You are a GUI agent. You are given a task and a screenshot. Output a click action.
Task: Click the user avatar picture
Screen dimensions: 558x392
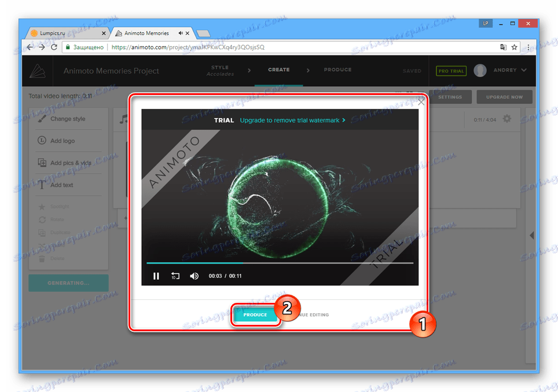(480, 71)
